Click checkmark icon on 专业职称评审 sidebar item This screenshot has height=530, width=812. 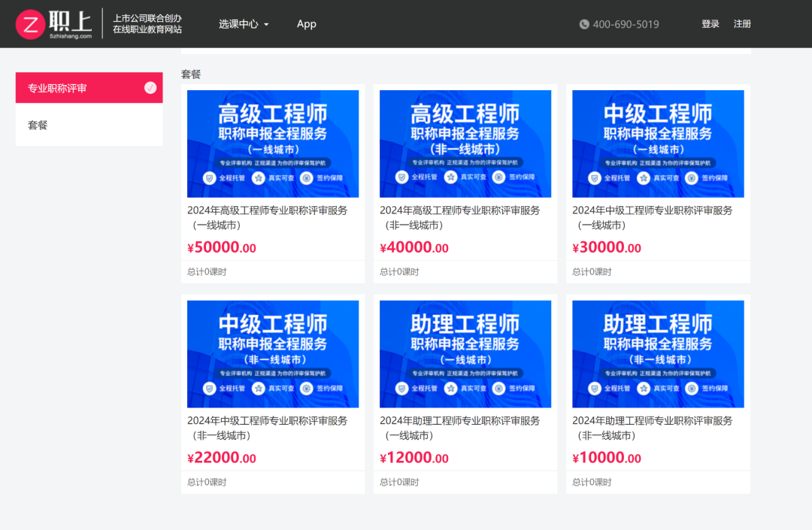[x=150, y=88]
